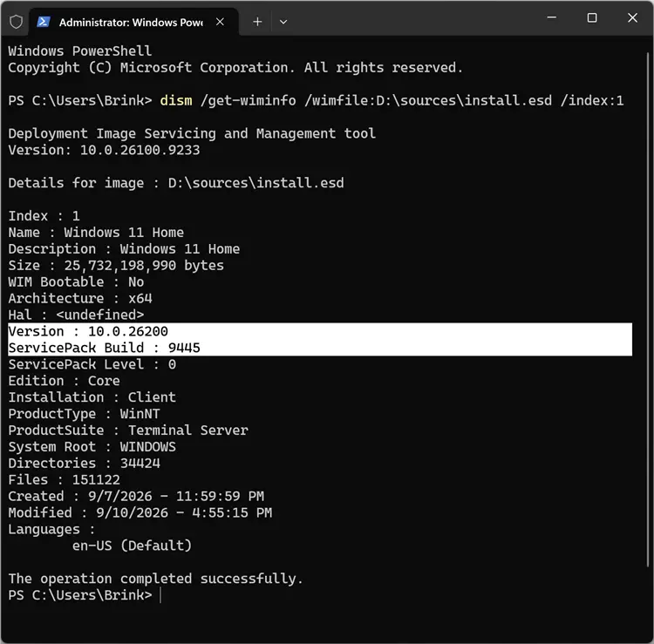This screenshot has width=654, height=644.
Task: Click 'Directories : 34424' line
Action: 84,463
